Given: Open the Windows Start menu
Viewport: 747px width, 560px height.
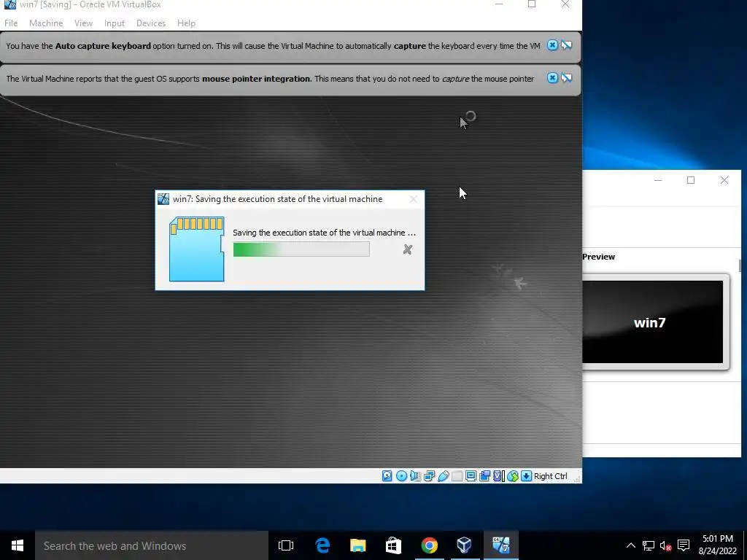Looking at the screenshot, I should point(18,545).
